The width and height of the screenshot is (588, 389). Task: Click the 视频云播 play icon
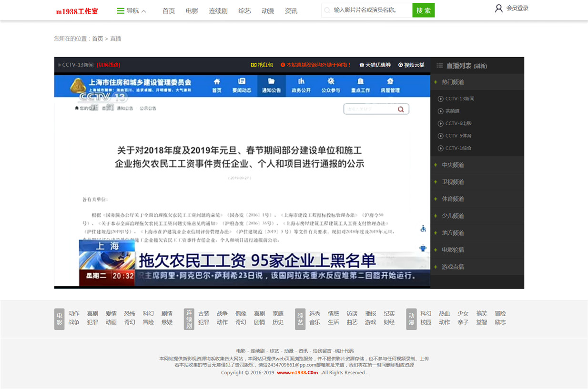pos(401,65)
